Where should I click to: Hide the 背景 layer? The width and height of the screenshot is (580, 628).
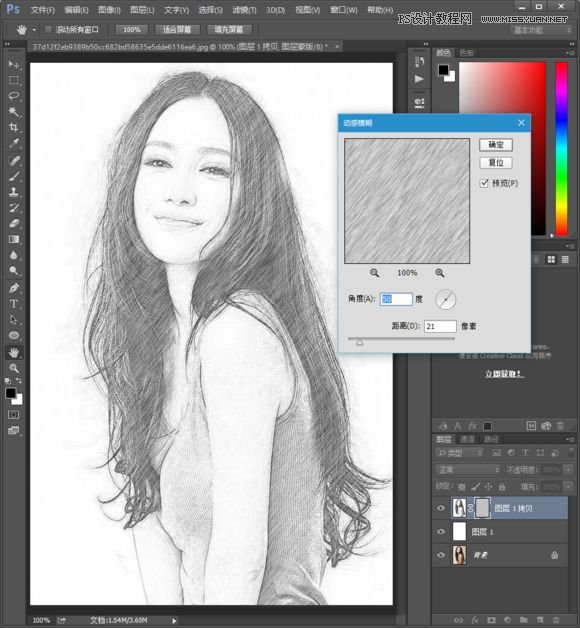pyautogui.click(x=441, y=555)
